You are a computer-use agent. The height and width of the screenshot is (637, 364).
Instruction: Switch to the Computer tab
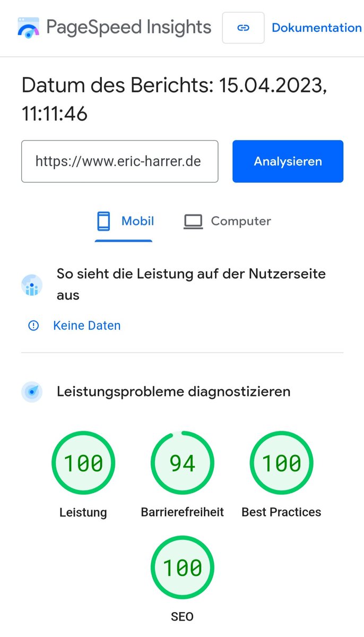click(227, 221)
